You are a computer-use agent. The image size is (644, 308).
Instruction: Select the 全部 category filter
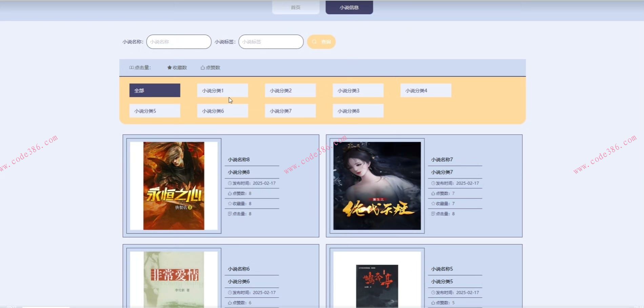(x=155, y=90)
